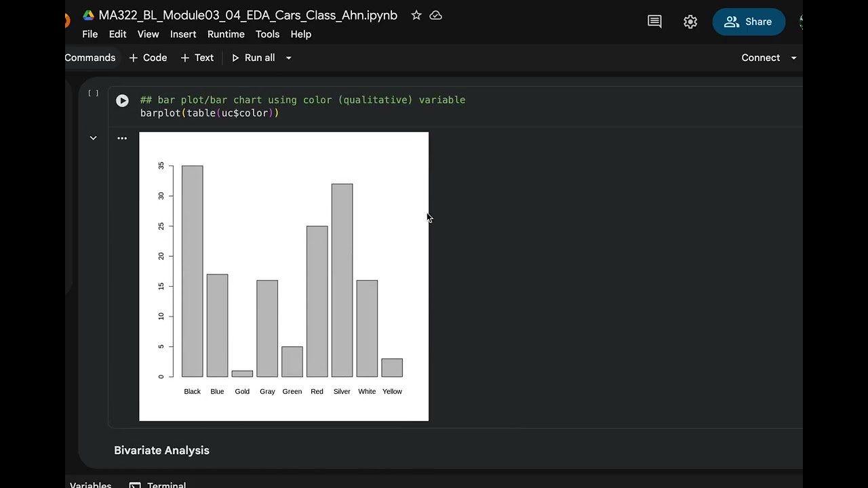Open the View menu
The height and width of the screenshot is (488, 868).
[148, 34]
